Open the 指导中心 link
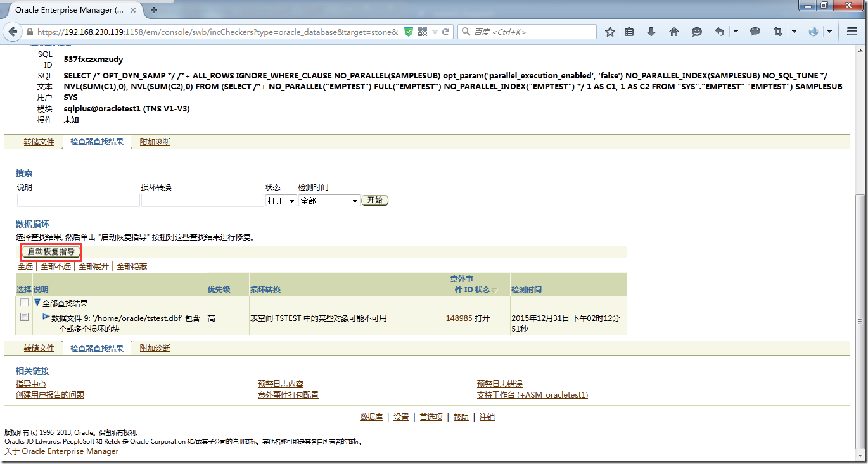 (31, 384)
